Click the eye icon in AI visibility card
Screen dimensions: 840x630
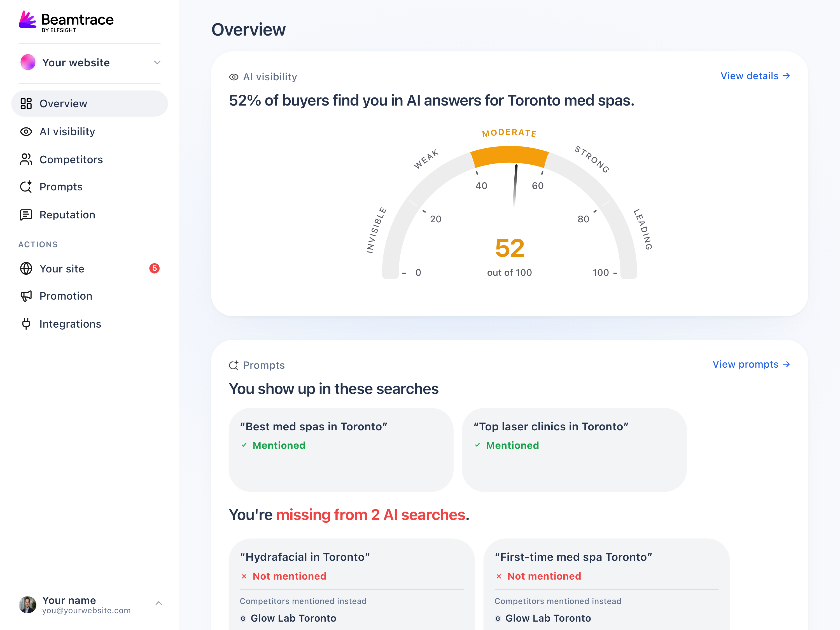pyautogui.click(x=234, y=77)
